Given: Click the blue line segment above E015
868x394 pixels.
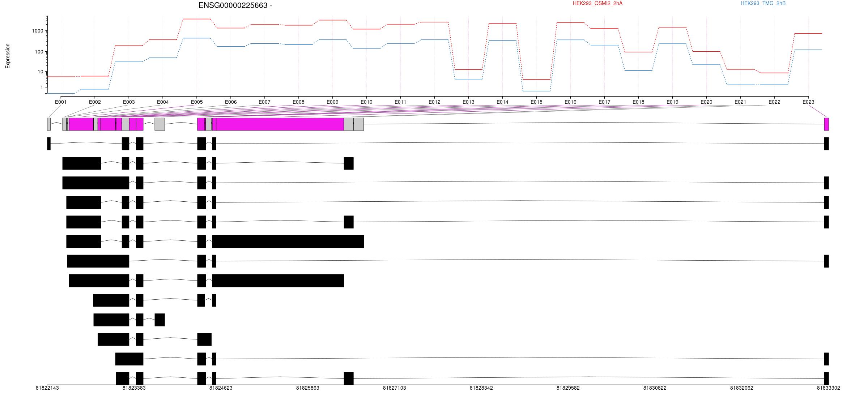Looking at the screenshot, I should [x=536, y=91].
